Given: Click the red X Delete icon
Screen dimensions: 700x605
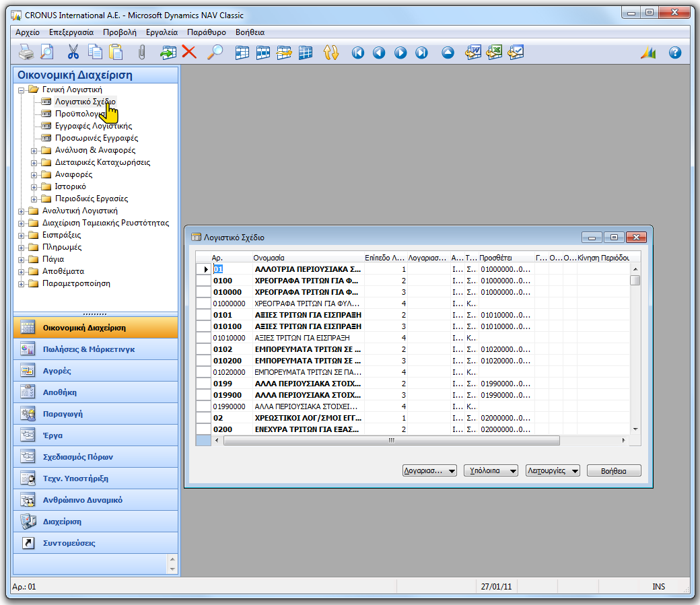Looking at the screenshot, I should 189,52.
